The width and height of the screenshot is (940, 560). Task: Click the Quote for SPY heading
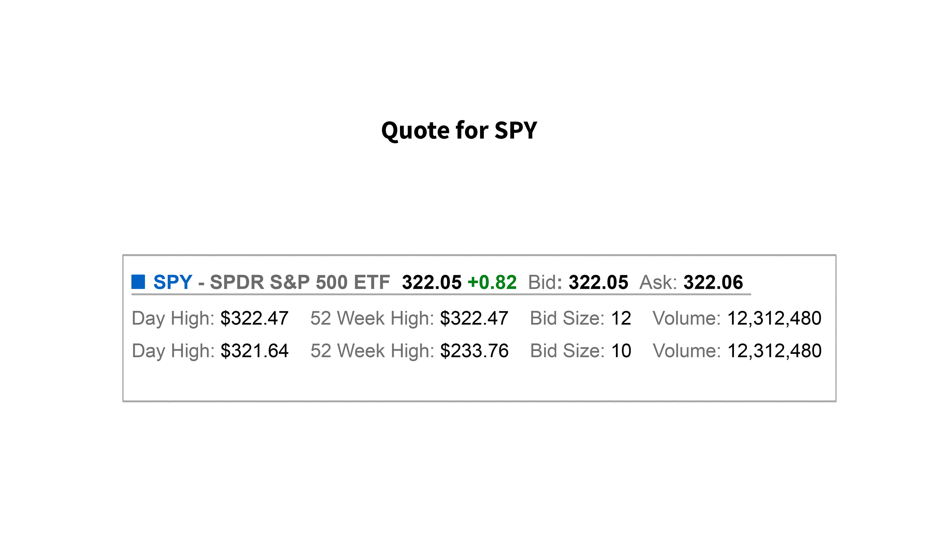click(459, 131)
